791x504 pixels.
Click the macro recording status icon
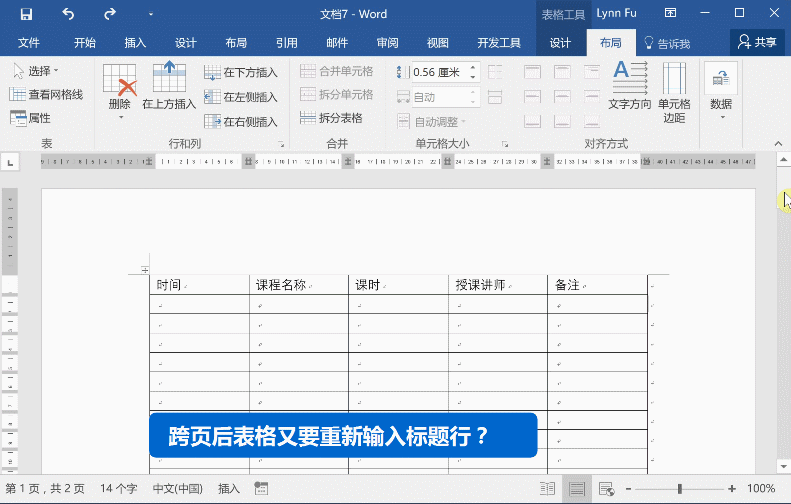(x=261, y=488)
